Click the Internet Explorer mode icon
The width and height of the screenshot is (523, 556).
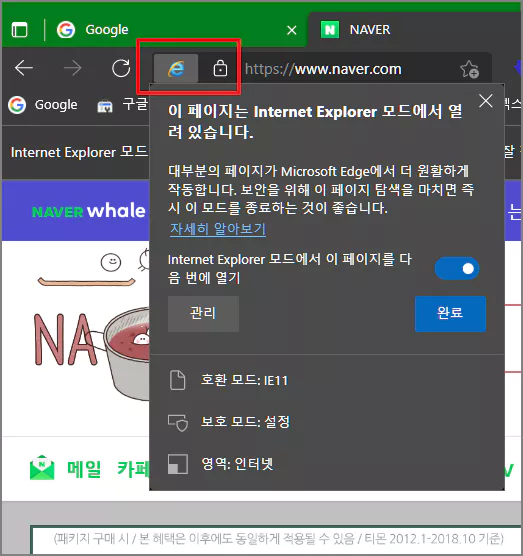[x=176, y=68]
